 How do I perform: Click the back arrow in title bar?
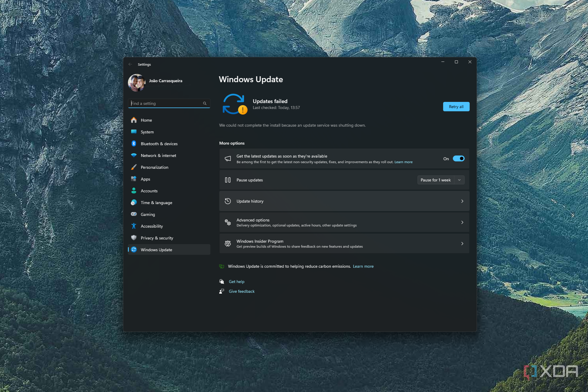click(x=130, y=64)
